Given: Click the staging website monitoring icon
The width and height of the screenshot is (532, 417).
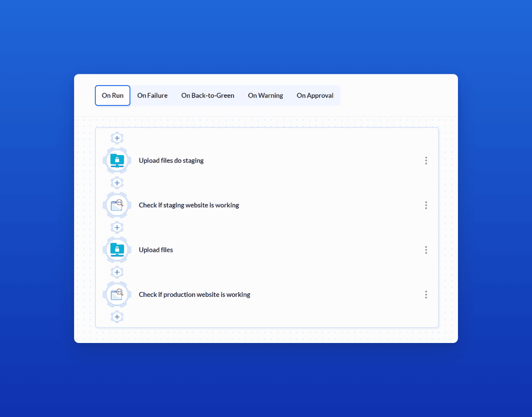Looking at the screenshot, I should tap(117, 205).
